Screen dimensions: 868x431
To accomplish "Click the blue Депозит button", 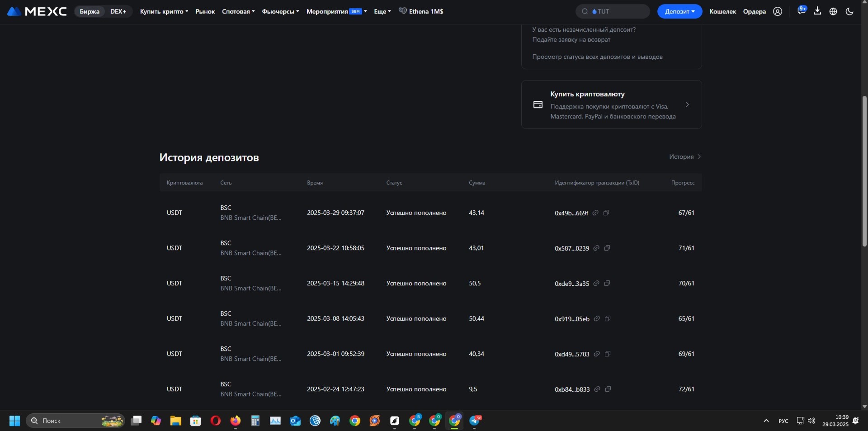I will (679, 11).
